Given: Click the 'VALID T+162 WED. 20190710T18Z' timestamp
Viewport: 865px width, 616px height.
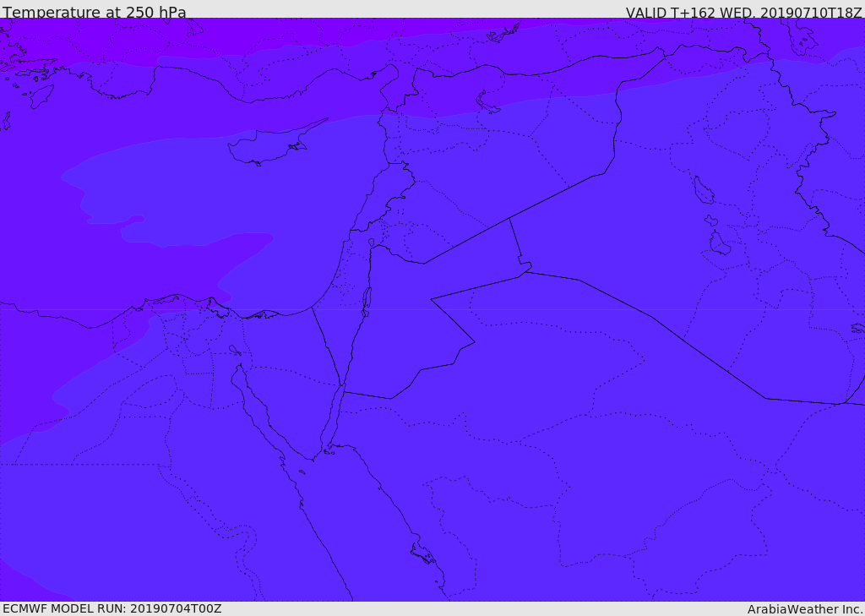Looking at the screenshot, I should [x=743, y=12].
